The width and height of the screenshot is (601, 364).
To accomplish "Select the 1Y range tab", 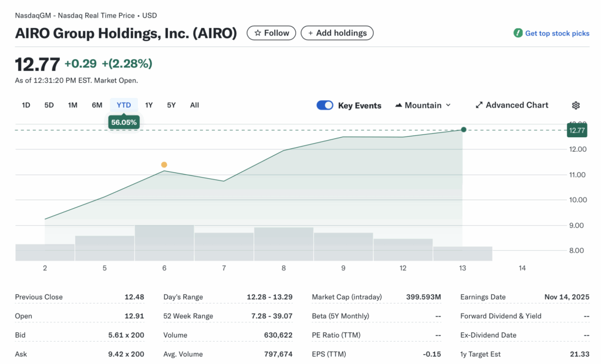I will [x=148, y=106].
